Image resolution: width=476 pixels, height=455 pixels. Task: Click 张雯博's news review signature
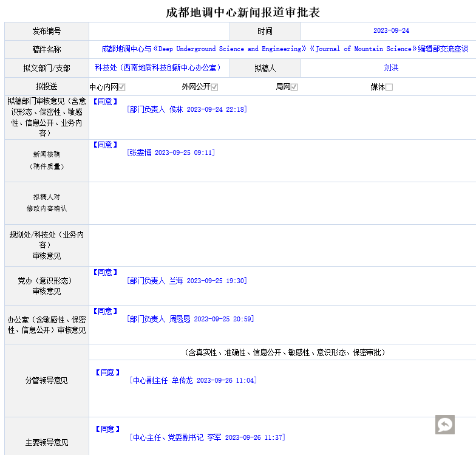(x=171, y=153)
